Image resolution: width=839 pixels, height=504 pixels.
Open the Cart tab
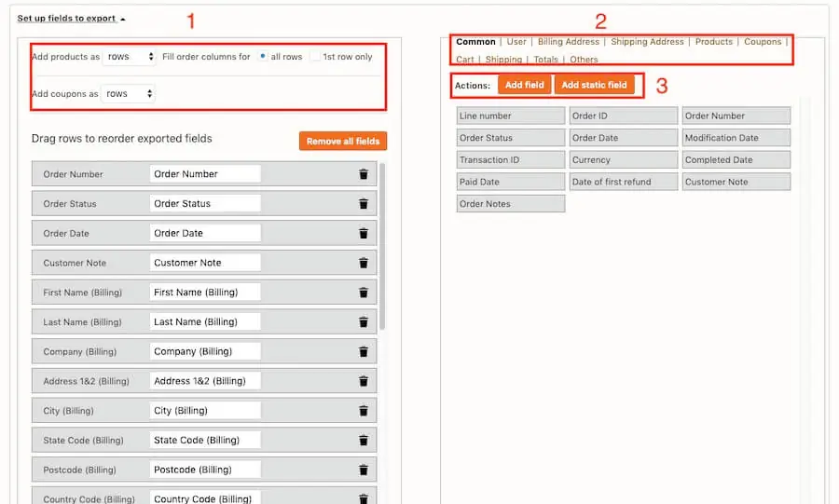tap(465, 60)
